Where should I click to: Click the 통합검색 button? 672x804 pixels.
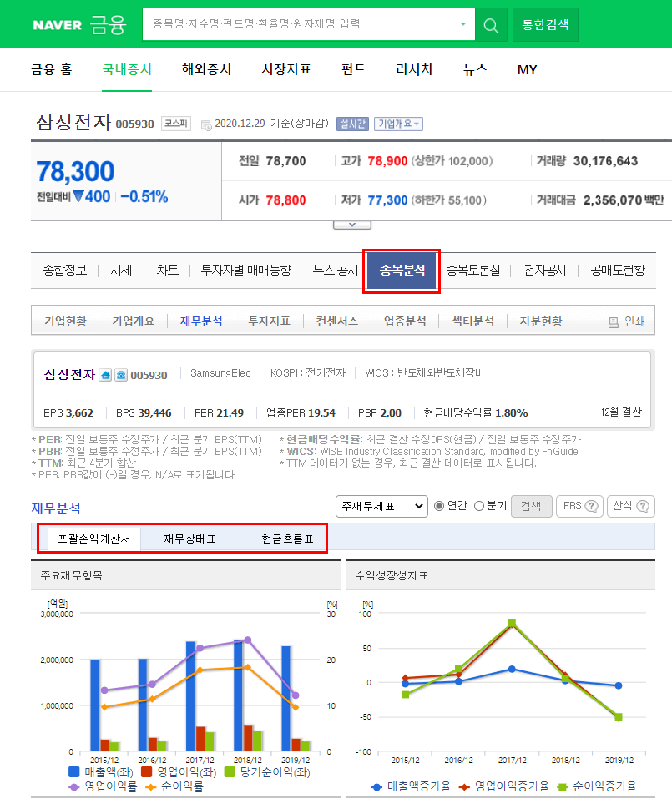click(x=545, y=24)
